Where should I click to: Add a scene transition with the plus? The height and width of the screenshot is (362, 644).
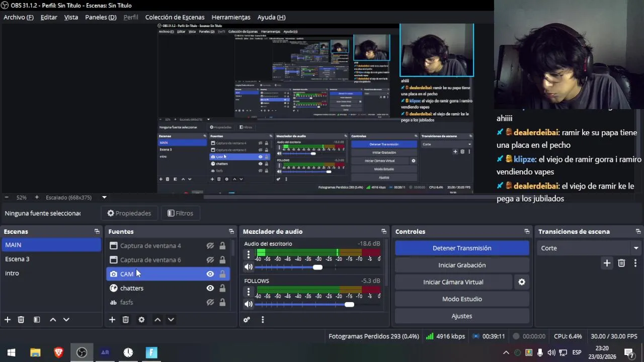tap(607, 263)
